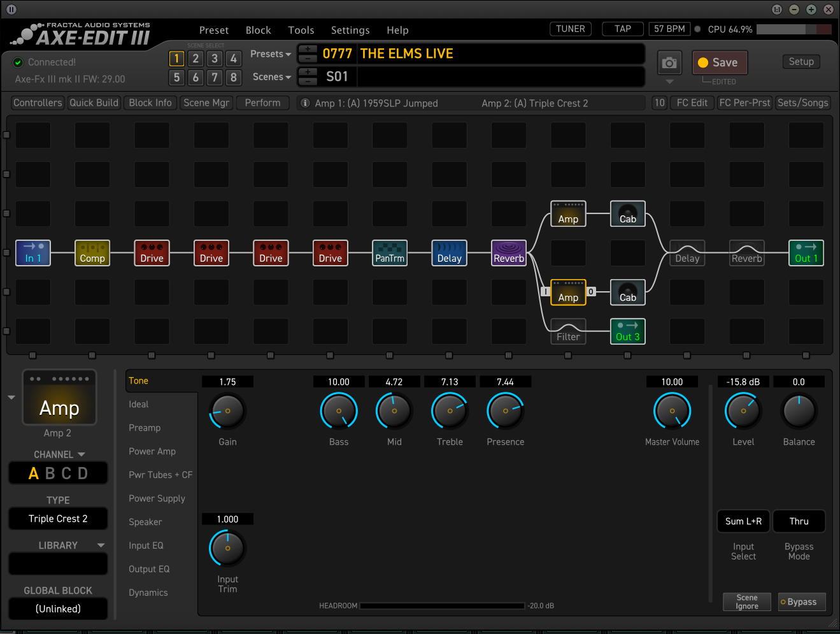Image resolution: width=840 pixels, height=634 pixels.
Task: Open the Setup button
Action: [x=801, y=62]
